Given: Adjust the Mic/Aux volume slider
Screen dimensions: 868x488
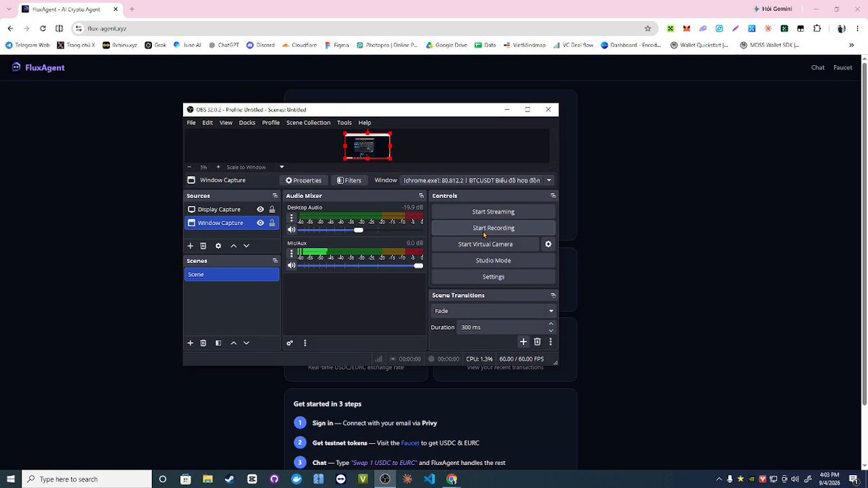Looking at the screenshot, I should [x=418, y=265].
